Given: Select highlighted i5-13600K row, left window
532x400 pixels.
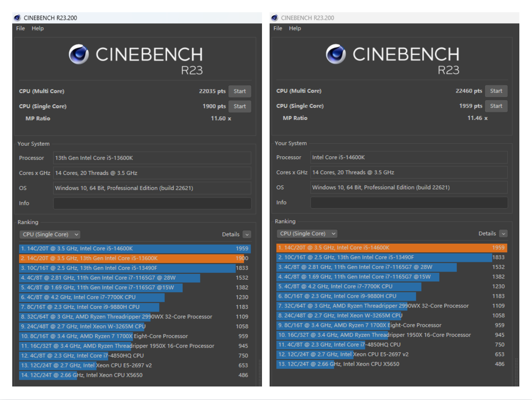Looking at the screenshot, I should pyautogui.click(x=135, y=258).
